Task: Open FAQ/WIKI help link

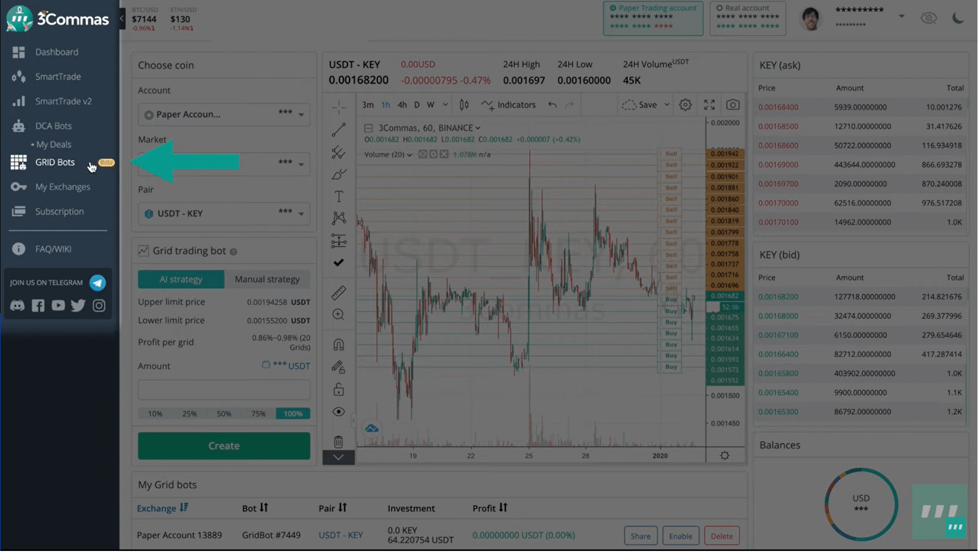Action: coord(53,249)
